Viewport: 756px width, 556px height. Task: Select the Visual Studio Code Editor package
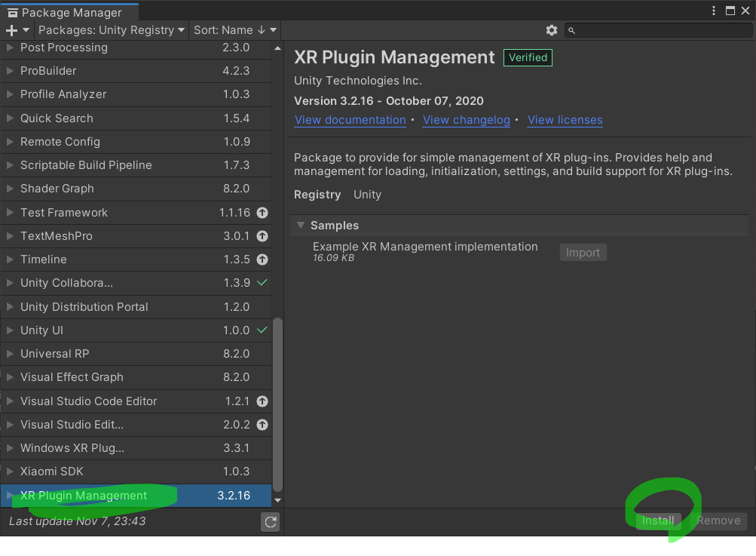pyautogui.click(x=136, y=401)
